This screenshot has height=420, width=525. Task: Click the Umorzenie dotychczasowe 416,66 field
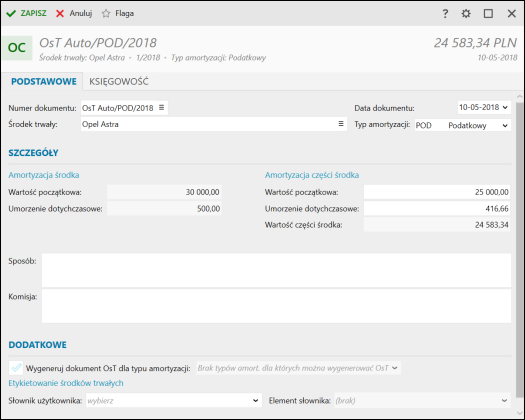click(437, 209)
